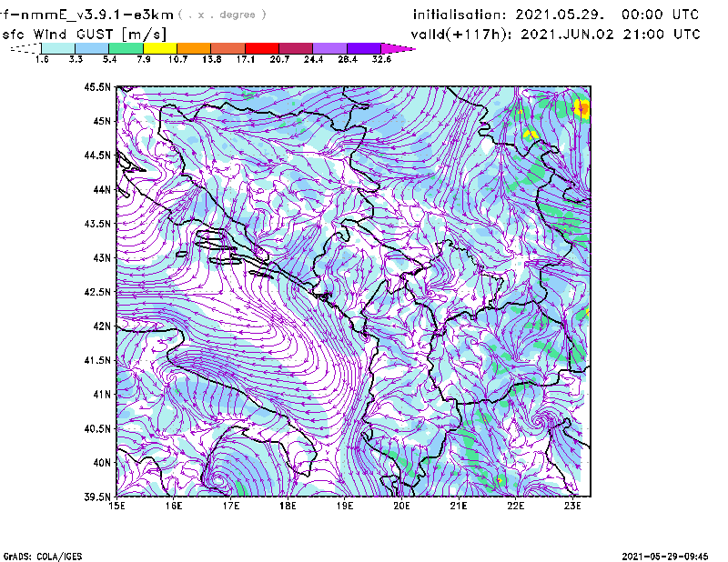Click the 15E longitude label
Screen dimensions: 728x562
point(116,506)
